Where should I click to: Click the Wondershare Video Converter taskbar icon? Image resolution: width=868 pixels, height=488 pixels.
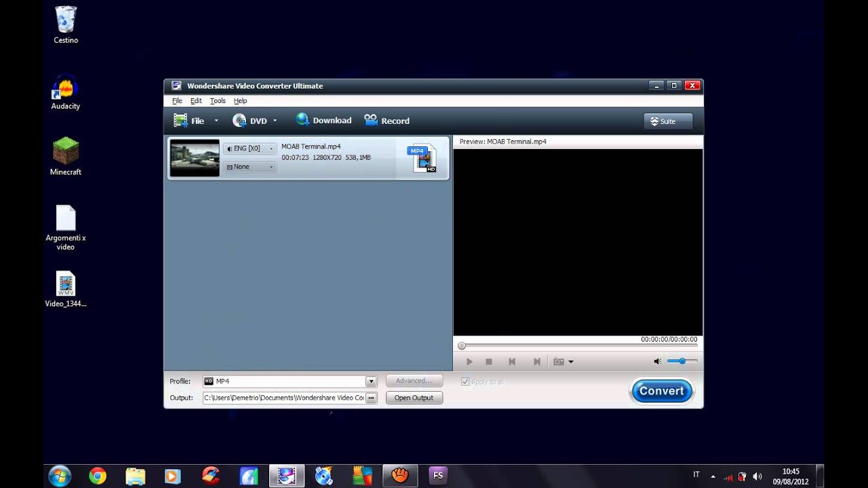coord(287,476)
